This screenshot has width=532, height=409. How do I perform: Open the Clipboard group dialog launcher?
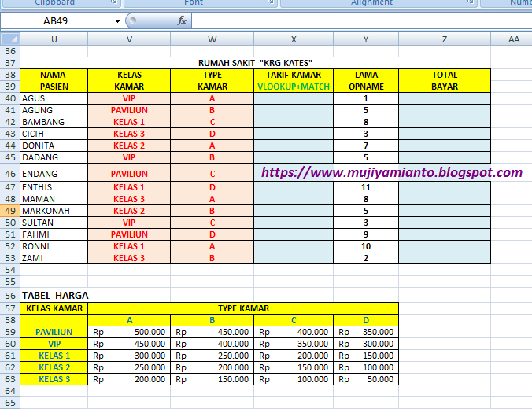coord(114,2)
